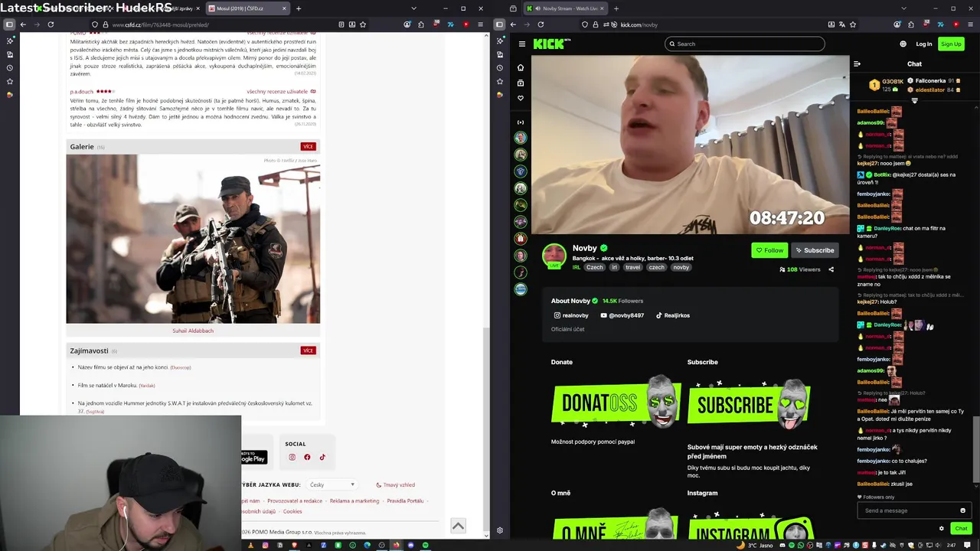The image size is (980, 551).
Task: Open the CSFD TikTok social icon
Action: [x=322, y=457]
